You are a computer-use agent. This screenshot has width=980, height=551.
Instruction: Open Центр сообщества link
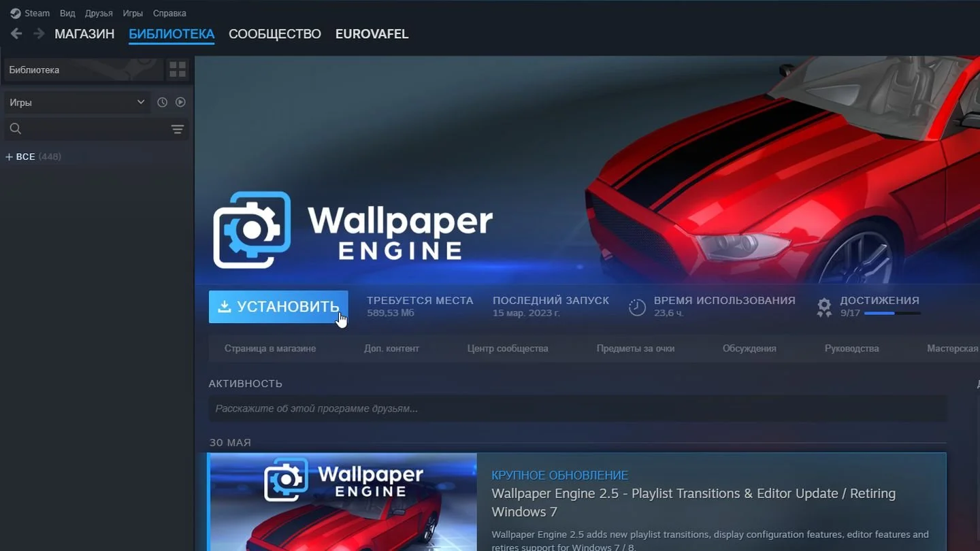(508, 348)
